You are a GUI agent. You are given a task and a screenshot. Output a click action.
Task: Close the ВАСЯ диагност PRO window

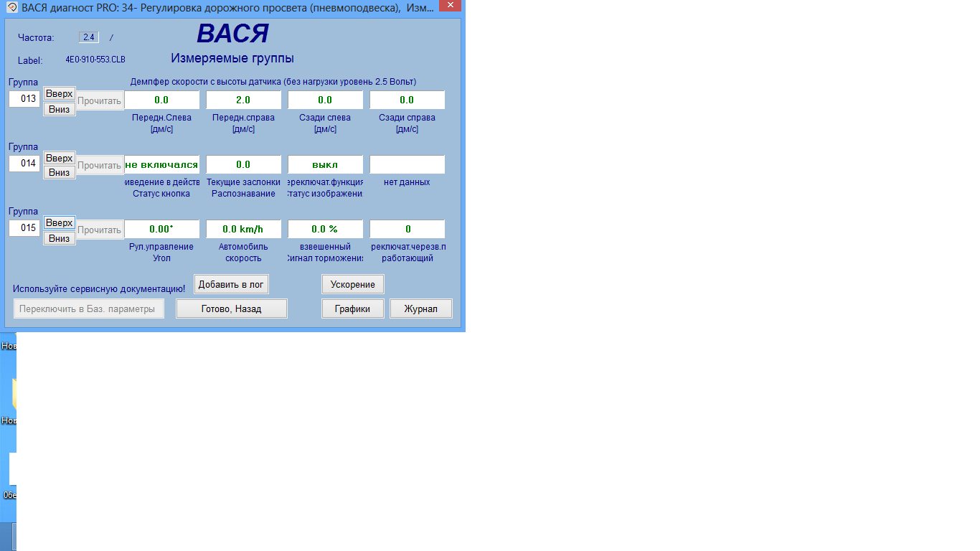[x=449, y=6]
